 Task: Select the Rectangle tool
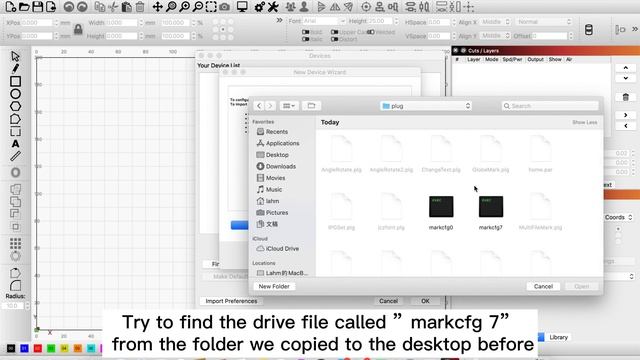16,81
